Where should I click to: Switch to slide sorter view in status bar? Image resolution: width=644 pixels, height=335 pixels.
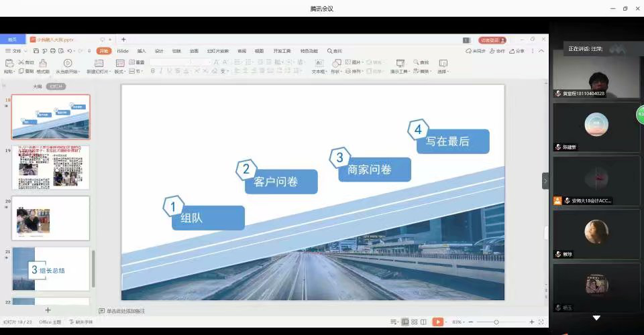[x=415, y=322]
